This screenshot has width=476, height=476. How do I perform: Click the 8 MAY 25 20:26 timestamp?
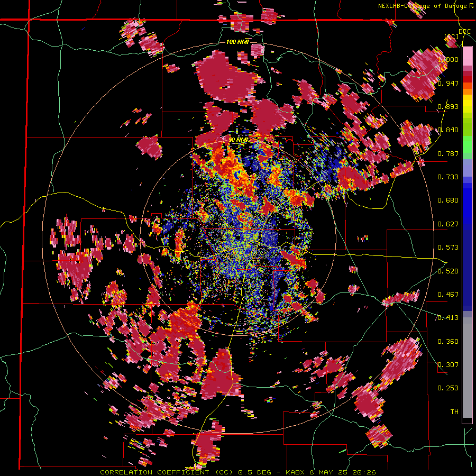(343, 472)
